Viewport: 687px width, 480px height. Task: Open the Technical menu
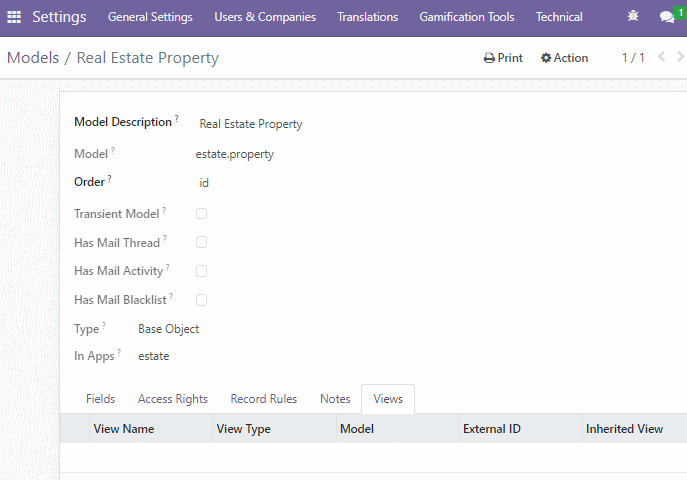[559, 17]
